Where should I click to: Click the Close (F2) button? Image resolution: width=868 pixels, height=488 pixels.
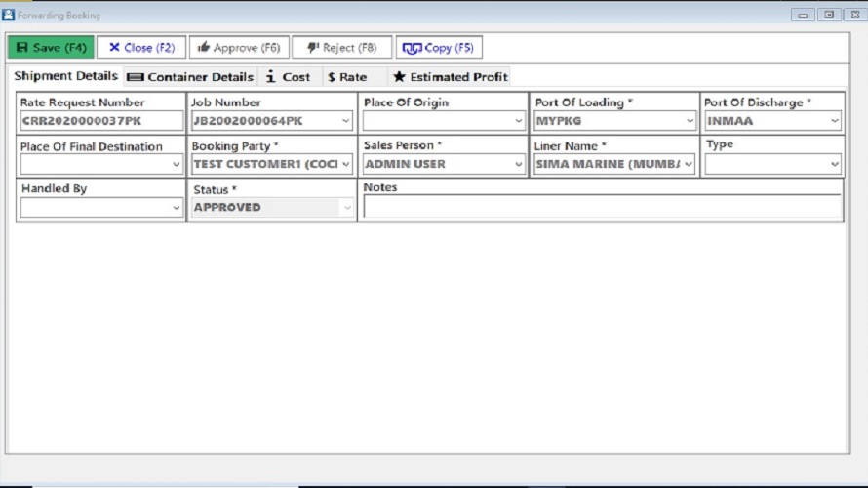141,48
